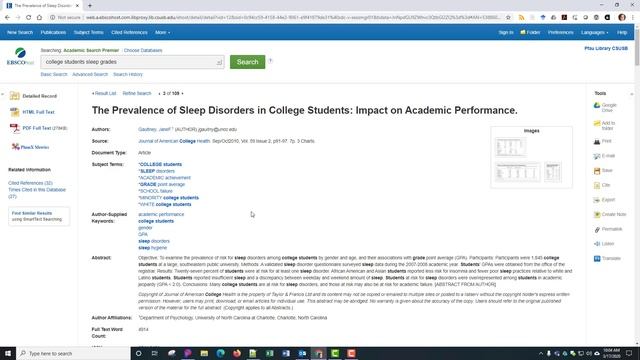Open Cited References menu item
Viewport: 640px width, 360px height.
coord(129,32)
